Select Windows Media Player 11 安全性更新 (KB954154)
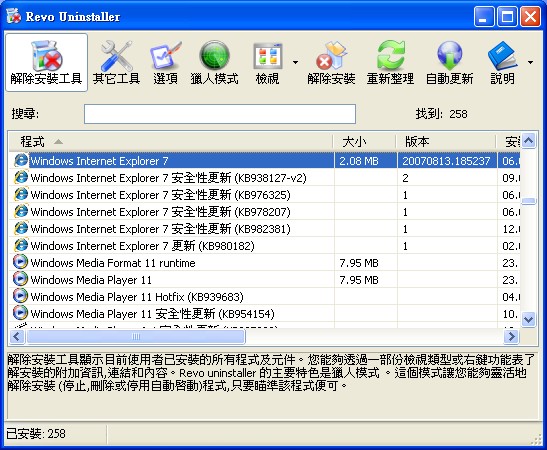The image size is (547, 450). tap(264, 314)
